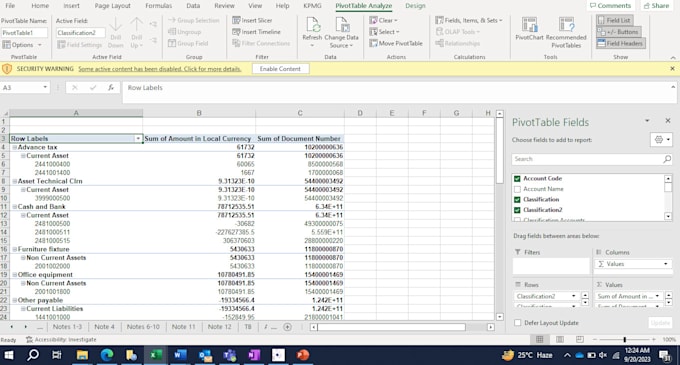
Task: Click the Share button
Action: (657, 6)
